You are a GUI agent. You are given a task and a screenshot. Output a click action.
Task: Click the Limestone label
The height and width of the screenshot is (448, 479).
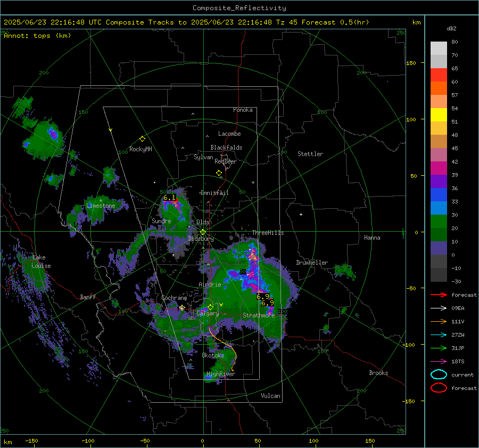(101, 206)
